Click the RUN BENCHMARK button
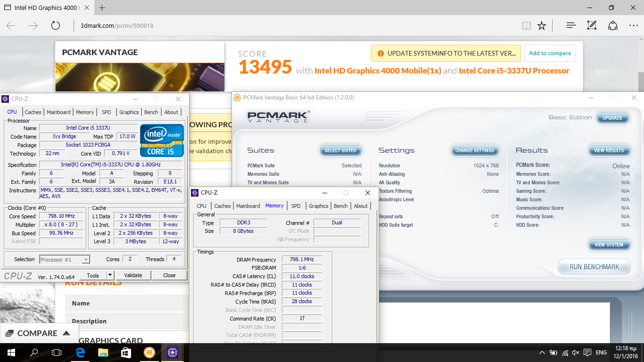This screenshot has width=644, height=362. (x=594, y=267)
